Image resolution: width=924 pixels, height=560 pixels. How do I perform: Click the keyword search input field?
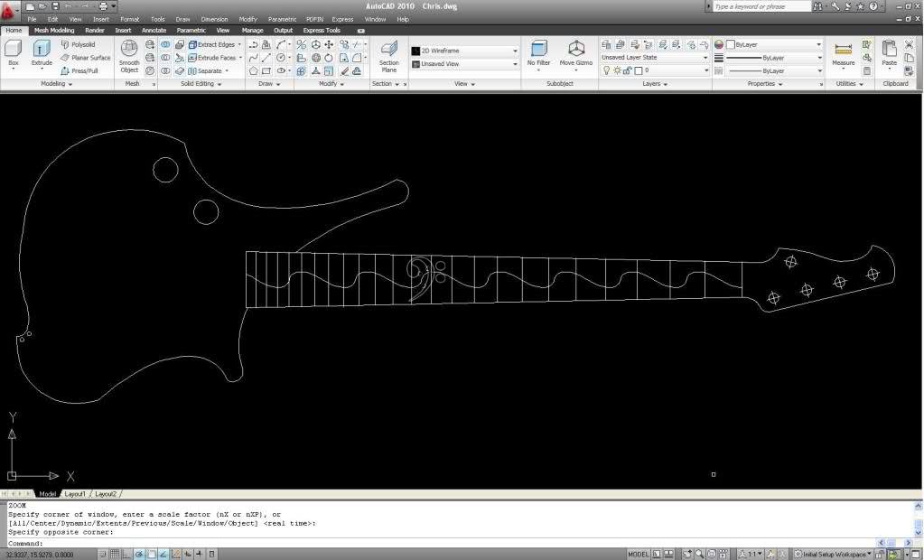[762, 6]
